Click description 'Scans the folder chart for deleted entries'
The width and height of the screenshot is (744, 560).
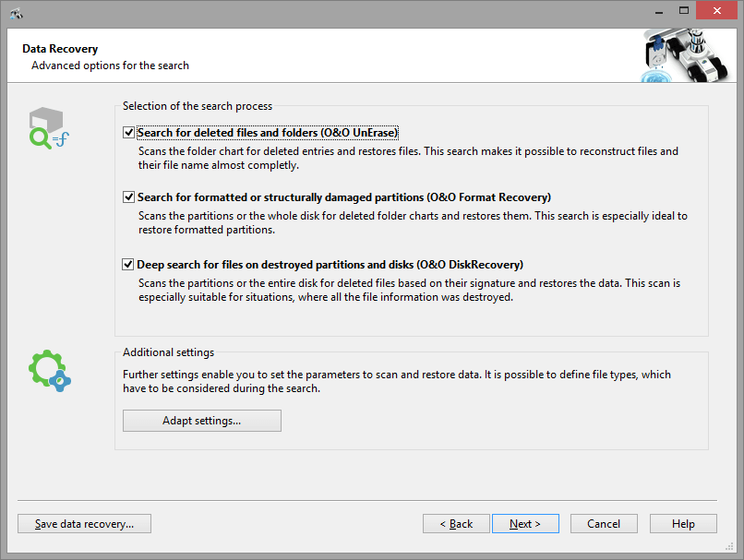(x=408, y=158)
